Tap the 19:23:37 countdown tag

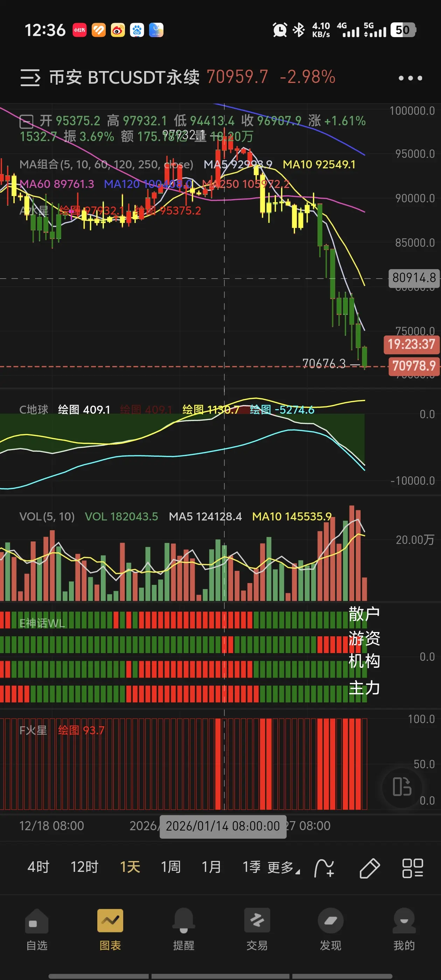(x=411, y=344)
